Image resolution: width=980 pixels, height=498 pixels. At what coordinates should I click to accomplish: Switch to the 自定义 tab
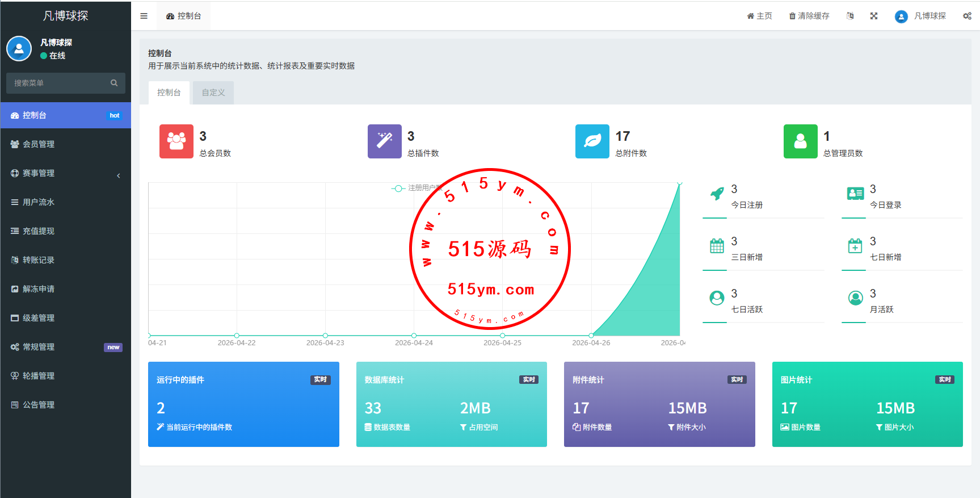pos(213,93)
